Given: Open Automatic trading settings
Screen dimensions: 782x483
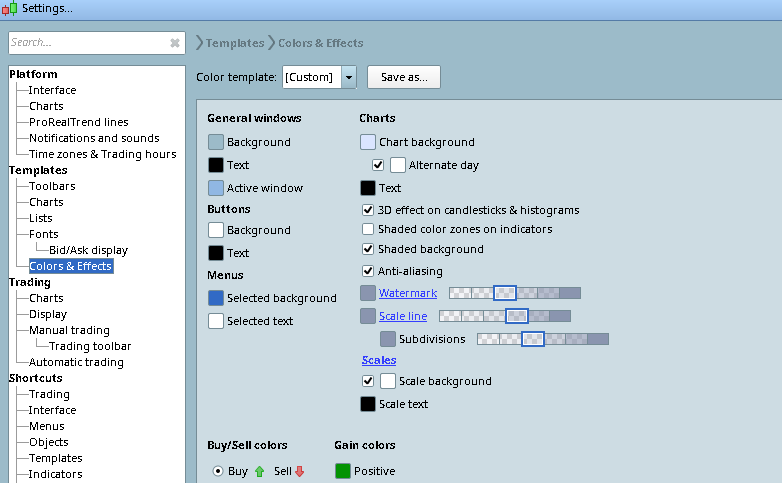Looking at the screenshot, I should 76,362.
